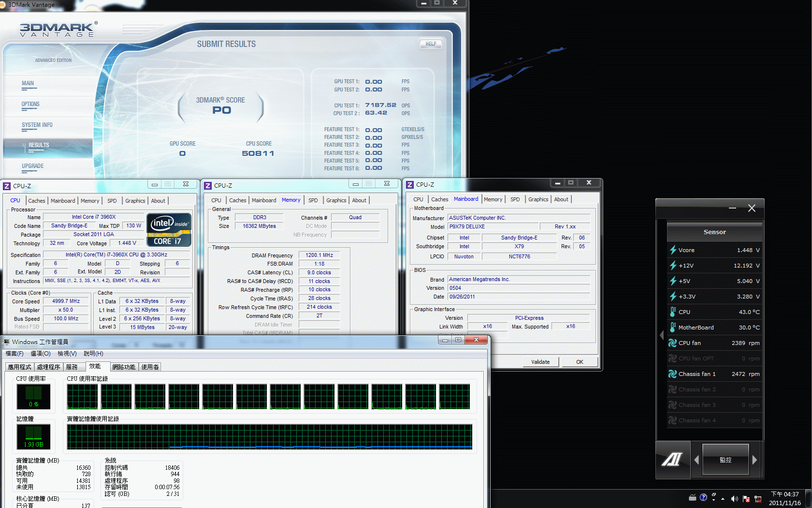
Task: Click the CPU fan icon in Sensor panel
Action: coord(672,343)
